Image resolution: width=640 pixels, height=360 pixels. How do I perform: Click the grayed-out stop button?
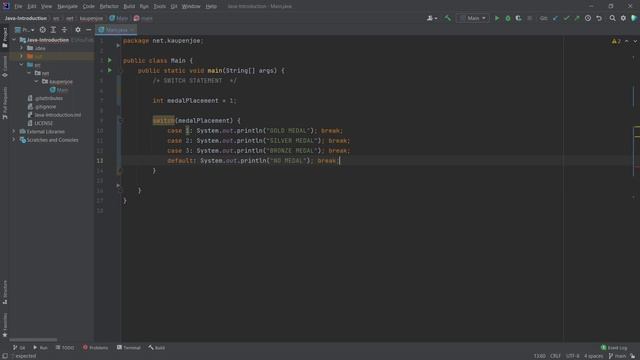click(x=529, y=18)
